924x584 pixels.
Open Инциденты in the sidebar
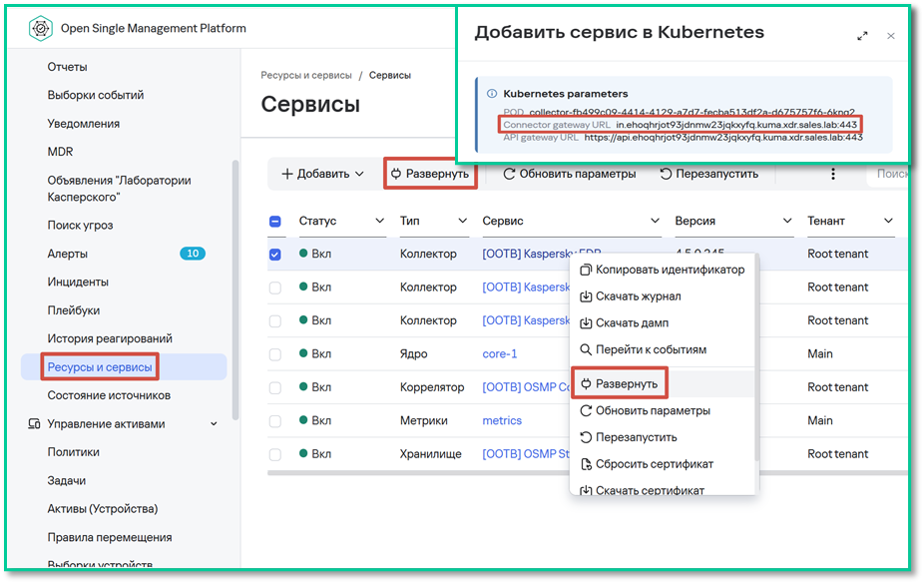[x=78, y=283]
